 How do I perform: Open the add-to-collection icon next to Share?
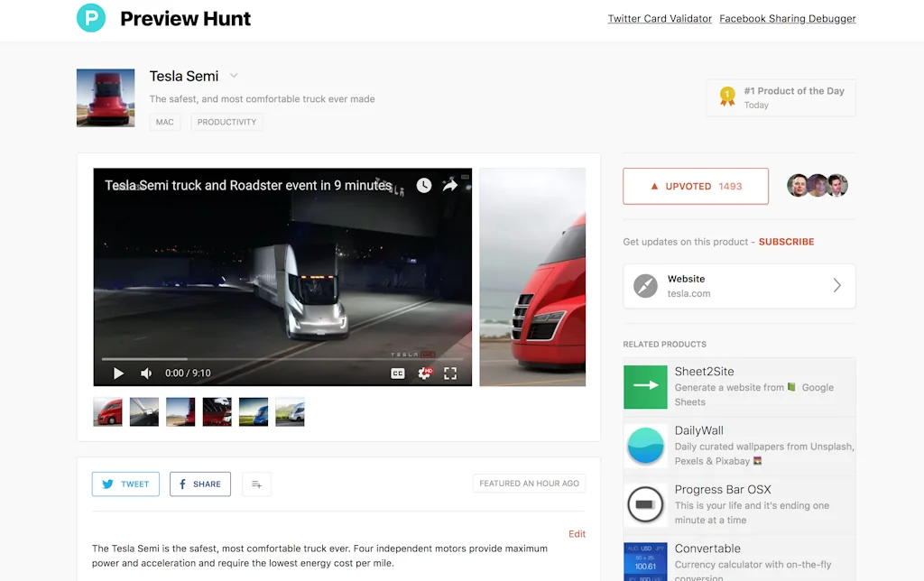(x=256, y=484)
